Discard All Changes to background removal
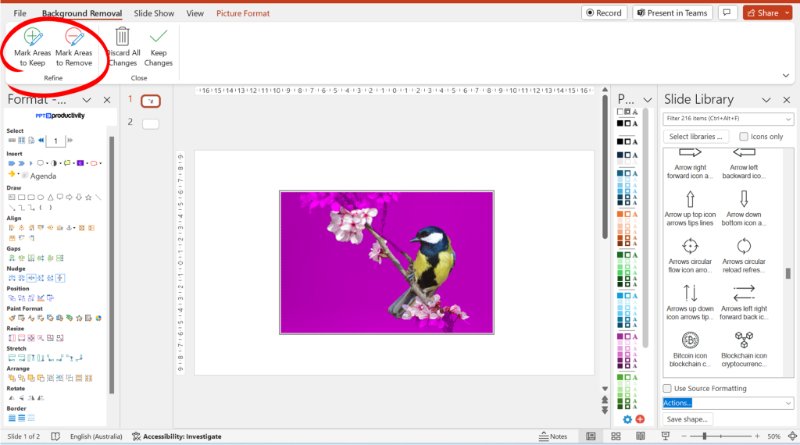The height and width of the screenshot is (445, 800). click(122, 47)
